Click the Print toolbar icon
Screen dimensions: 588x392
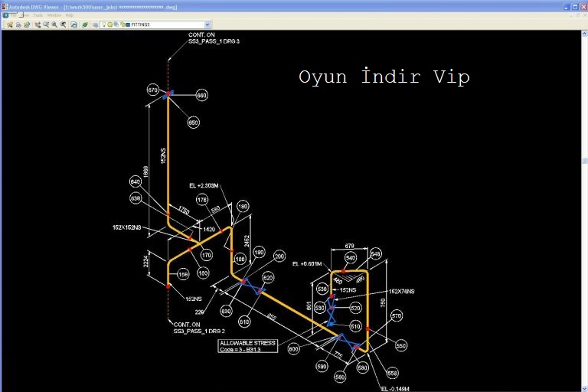pyautogui.click(x=18, y=24)
